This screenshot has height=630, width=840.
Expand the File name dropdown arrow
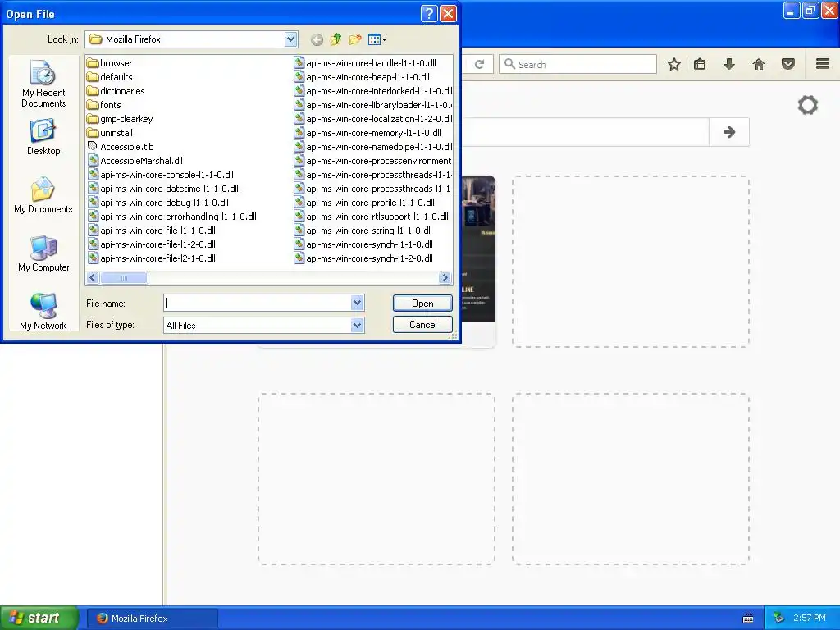358,304
